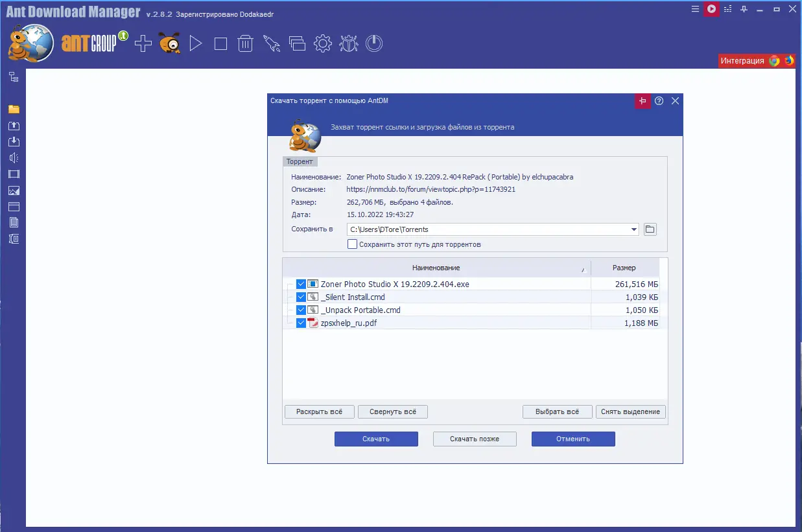Select the _Silent Install.cmd file name

click(x=353, y=297)
